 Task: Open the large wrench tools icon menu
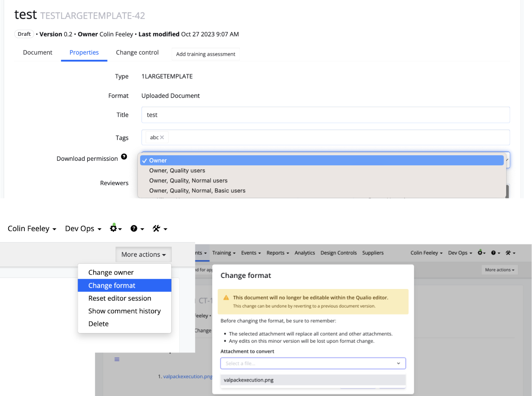(x=159, y=228)
